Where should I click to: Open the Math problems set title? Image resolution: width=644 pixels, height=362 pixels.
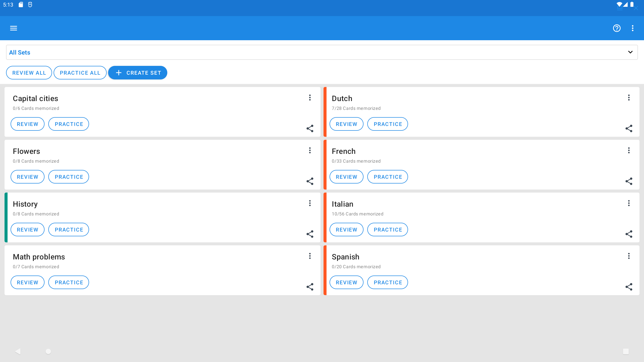click(39, 257)
